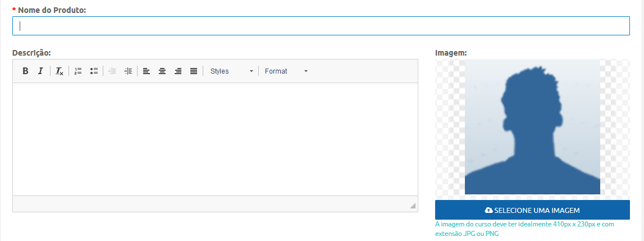Image resolution: width=644 pixels, height=241 pixels.
Task: Open the Format dropdown
Action: 286,71
